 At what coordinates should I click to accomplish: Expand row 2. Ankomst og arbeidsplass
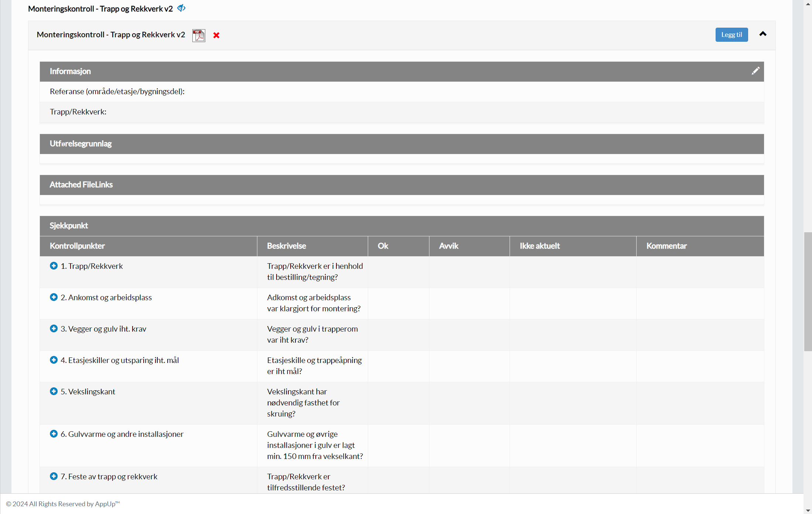pos(54,297)
